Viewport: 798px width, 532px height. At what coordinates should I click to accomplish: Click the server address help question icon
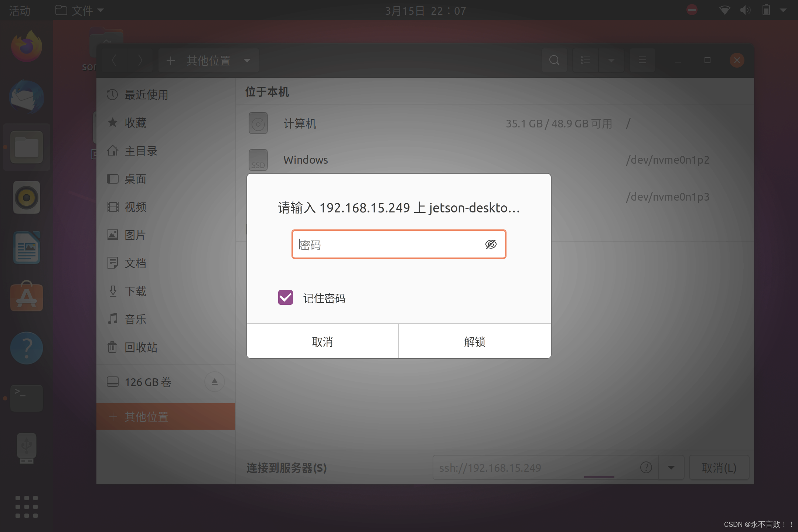(x=646, y=467)
